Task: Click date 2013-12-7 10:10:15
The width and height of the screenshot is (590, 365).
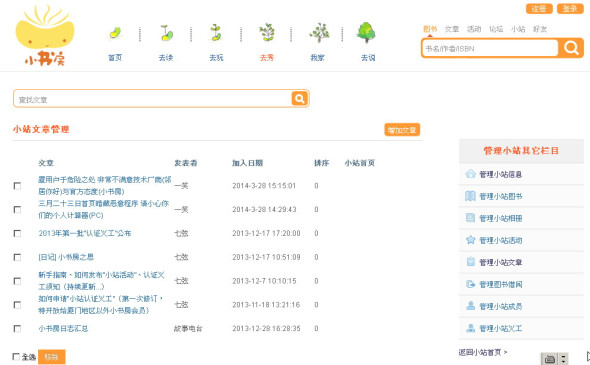Action: (x=264, y=281)
